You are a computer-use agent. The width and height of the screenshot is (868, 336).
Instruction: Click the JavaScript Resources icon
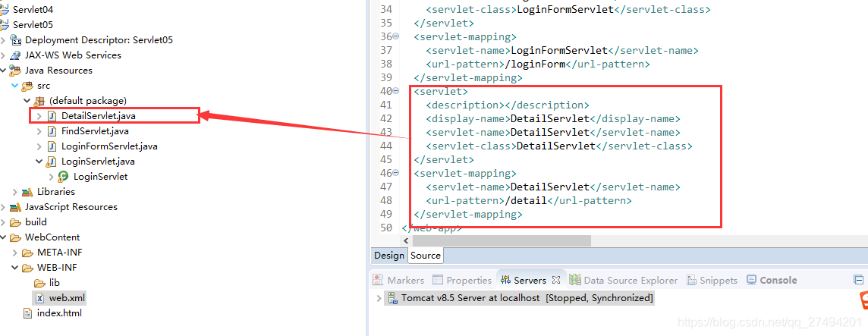[16, 207]
